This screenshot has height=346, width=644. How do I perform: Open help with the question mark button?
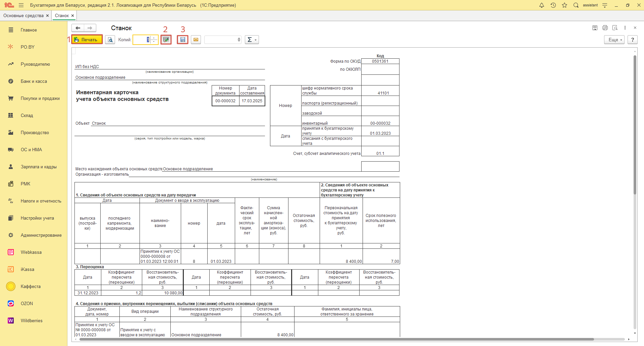tap(633, 40)
